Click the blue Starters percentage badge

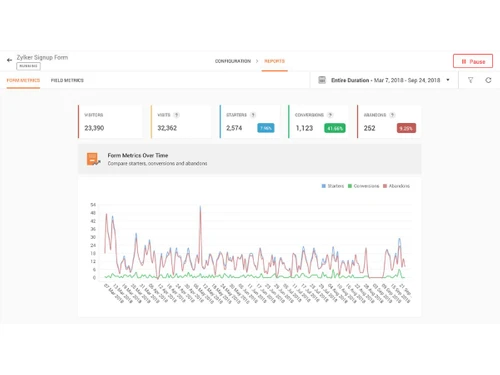pyautogui.click(x=266, y=128)
